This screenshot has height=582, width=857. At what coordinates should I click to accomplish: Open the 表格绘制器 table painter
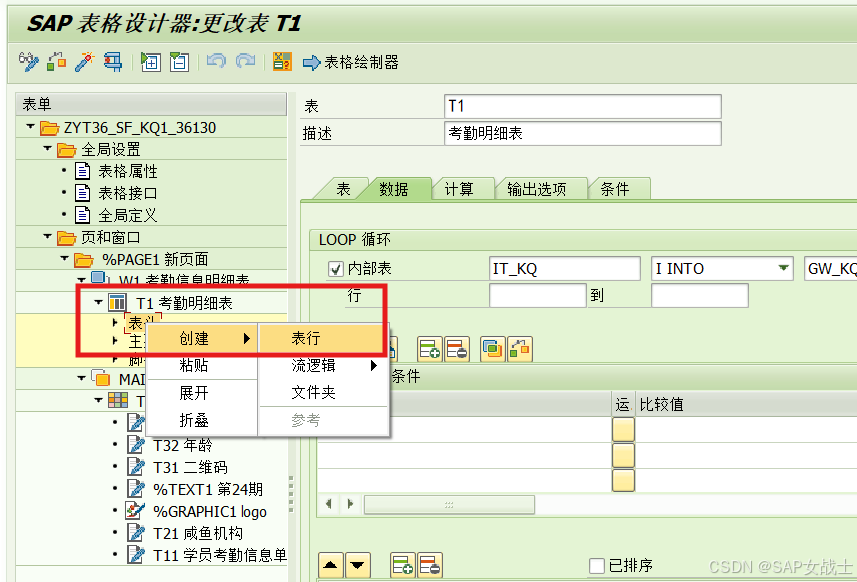click(x=351, y=62)
